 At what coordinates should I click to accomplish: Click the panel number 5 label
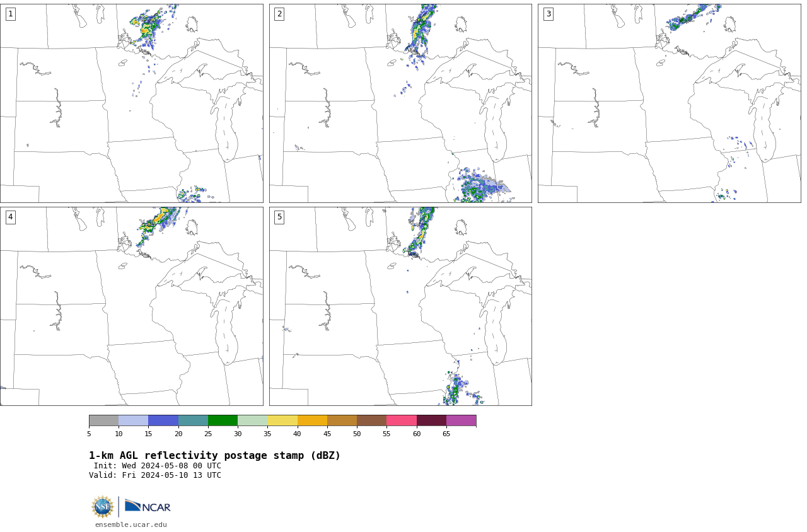point(279,217)
